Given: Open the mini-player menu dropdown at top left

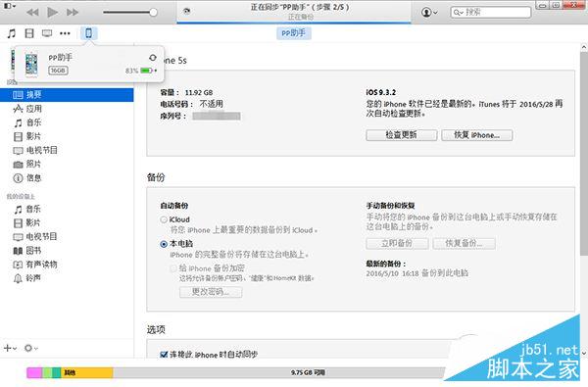Looking at the screenshot, I should tap(10, 6).
